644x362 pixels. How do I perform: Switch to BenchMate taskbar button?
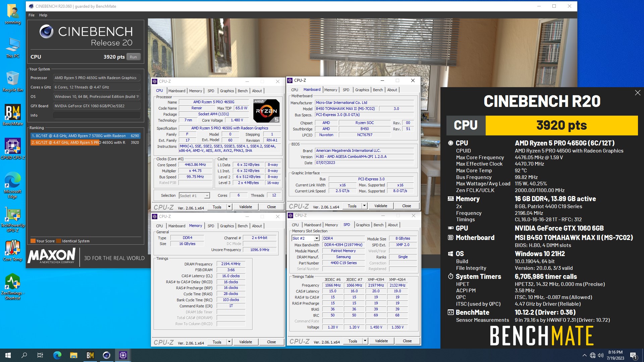pyautogui.click(x=90, y=355)
